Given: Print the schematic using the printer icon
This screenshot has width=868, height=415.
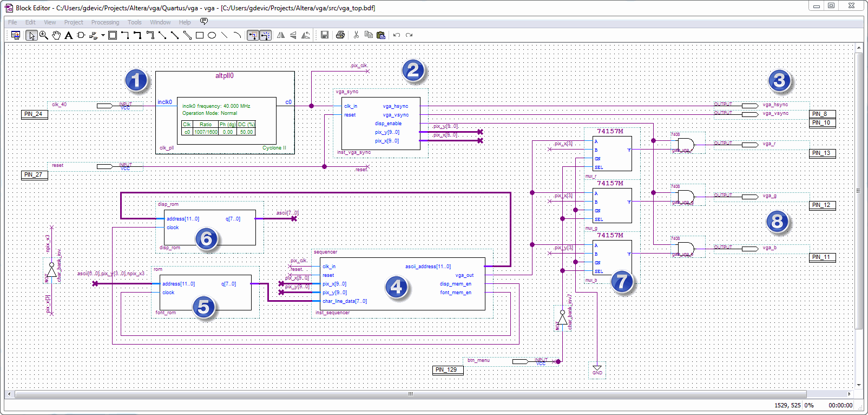Looking at the screenshot, I should click(340, 35).
